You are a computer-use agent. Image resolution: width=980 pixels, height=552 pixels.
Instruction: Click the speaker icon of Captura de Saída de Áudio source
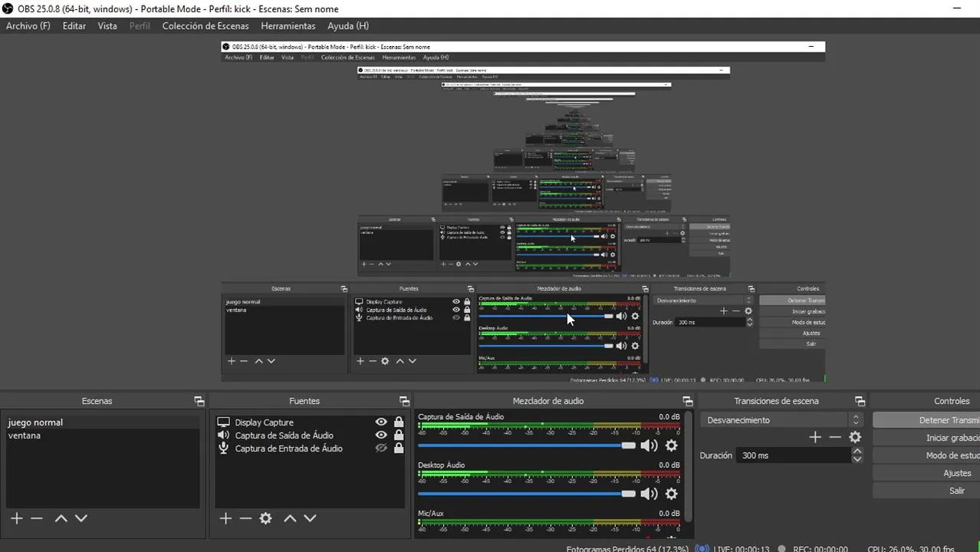pos(224,435)
